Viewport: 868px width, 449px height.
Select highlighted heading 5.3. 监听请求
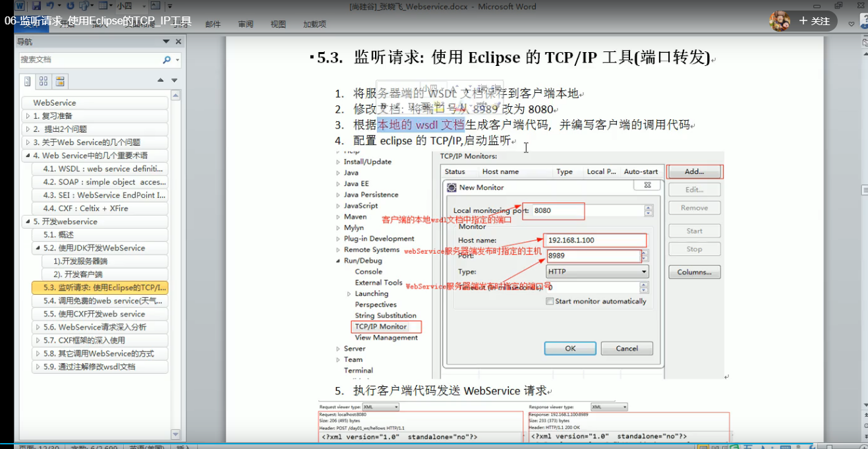point(100,287)
